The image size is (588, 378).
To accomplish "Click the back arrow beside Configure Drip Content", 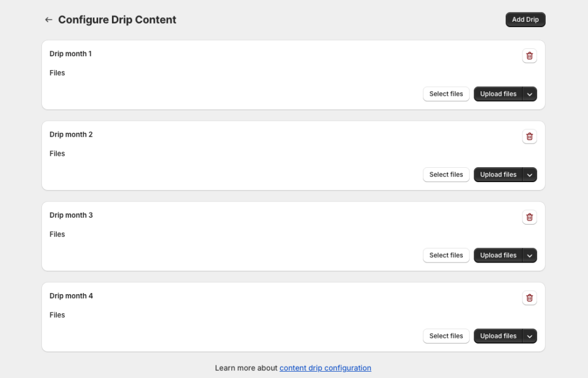I will pos(49,20).
